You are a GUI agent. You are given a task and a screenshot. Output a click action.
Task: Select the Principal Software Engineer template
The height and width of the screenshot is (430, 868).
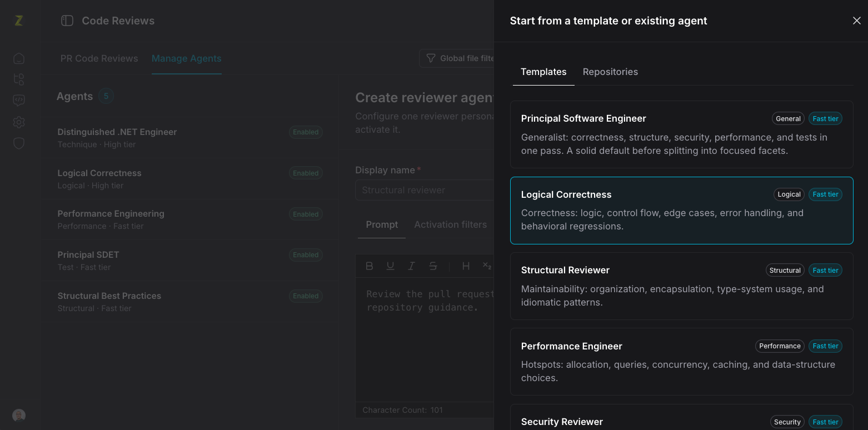pyautogui.click(x=681, y=134)
